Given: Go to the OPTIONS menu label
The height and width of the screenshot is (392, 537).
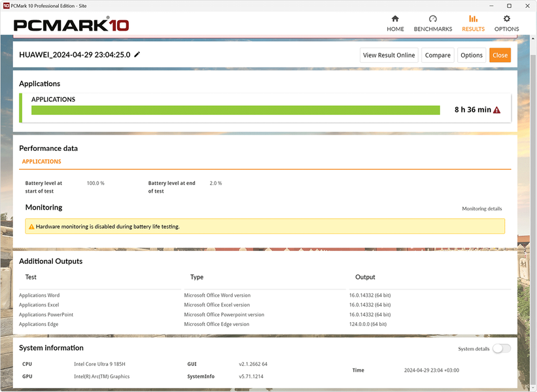Looking at the screenshot, I should click(506, 29).
